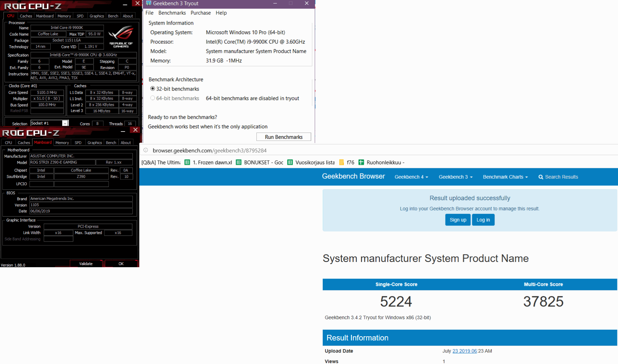Image resolution: width=618 pixels, height=364 pixels.
Task: Switch to Bench tab in upper CPU-Z
Action: (113, 16)
